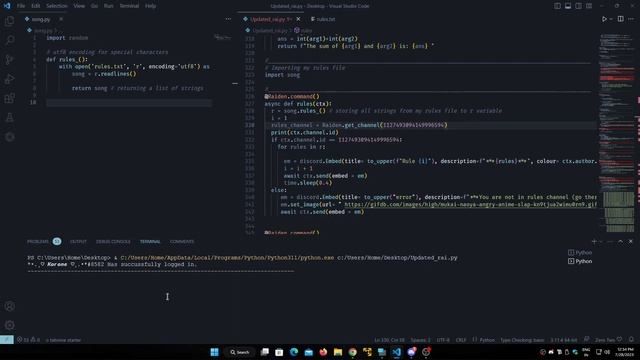Switch to the Problems panel tab
Screen dimensions: 640x360
pos(44,242)
